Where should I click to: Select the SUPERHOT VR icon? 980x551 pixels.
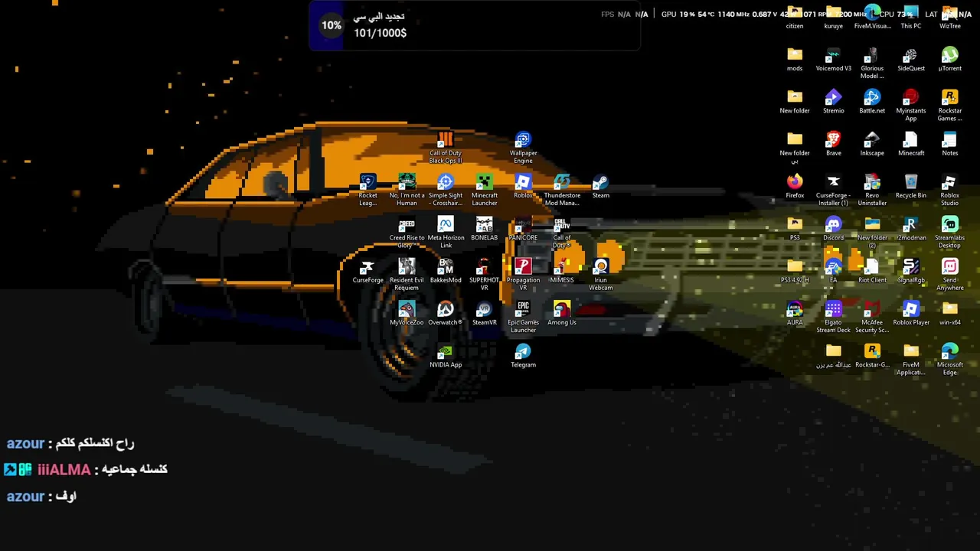(x=484, y=274)
